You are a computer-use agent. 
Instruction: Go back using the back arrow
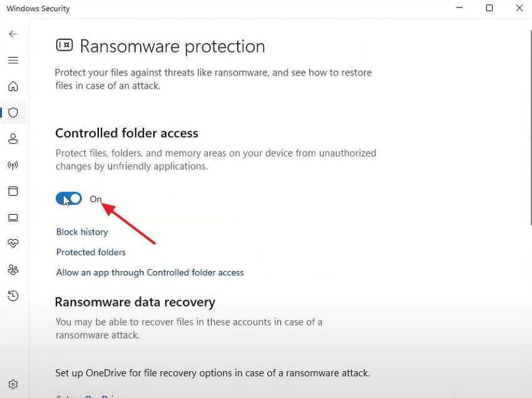pyautogui.click(x=13, y=34)
